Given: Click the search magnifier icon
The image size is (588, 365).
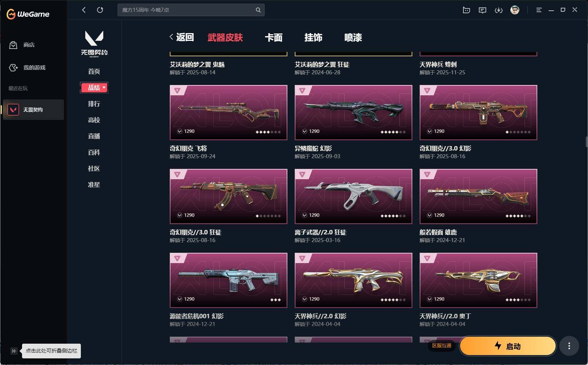Looking at the screenshot, I should tap(258, 10).
